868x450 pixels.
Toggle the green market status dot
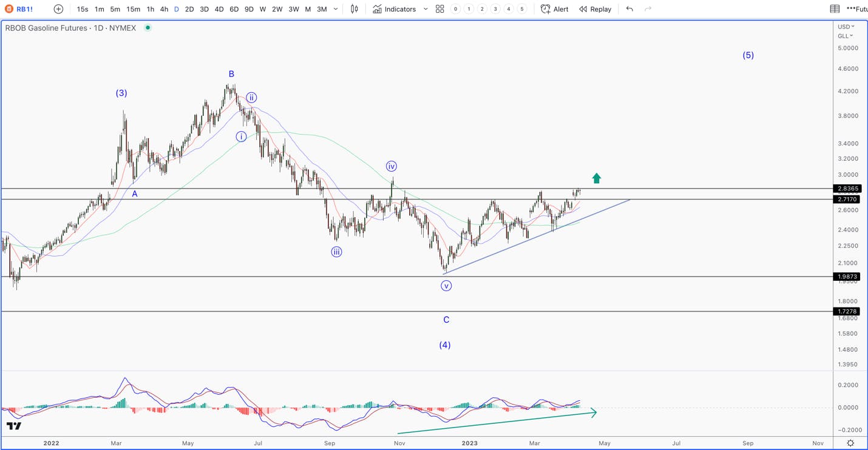(x=147, y=28)
